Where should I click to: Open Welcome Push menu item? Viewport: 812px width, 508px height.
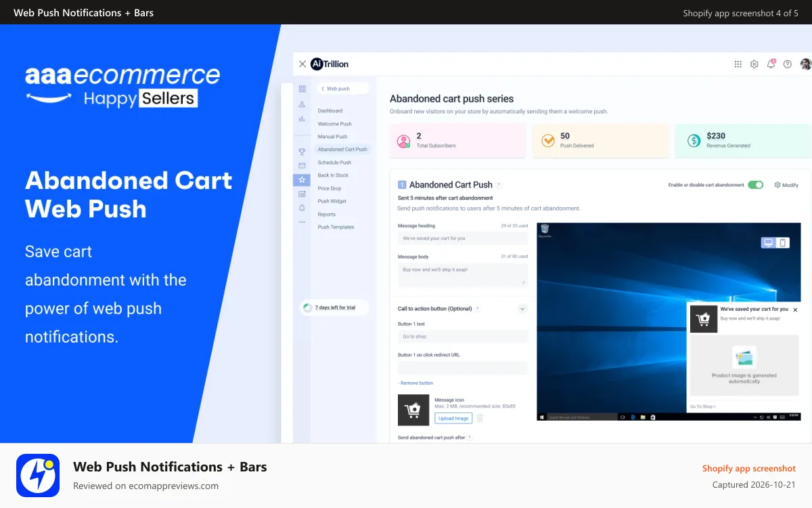click(x=335, y=124)
